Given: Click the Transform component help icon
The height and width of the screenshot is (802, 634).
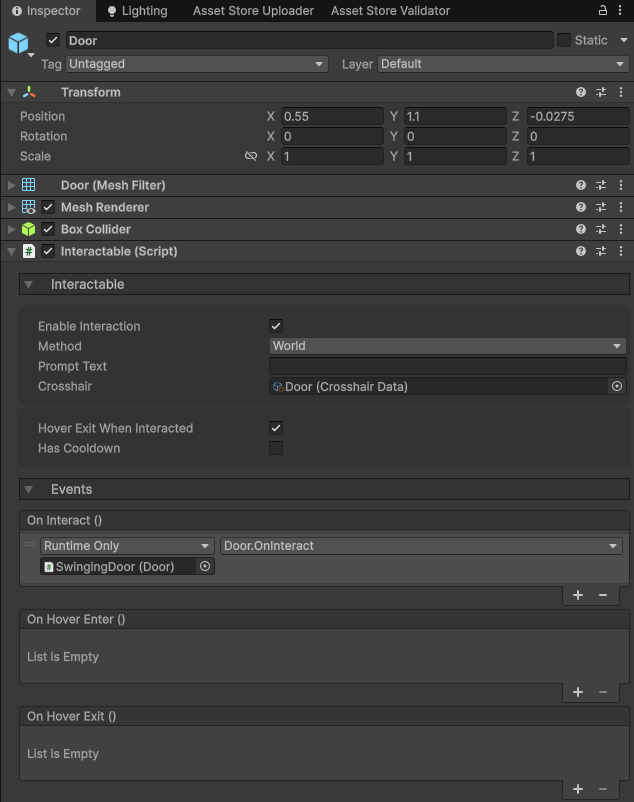Looking at the screenshot, I should [x=581, y=92].
